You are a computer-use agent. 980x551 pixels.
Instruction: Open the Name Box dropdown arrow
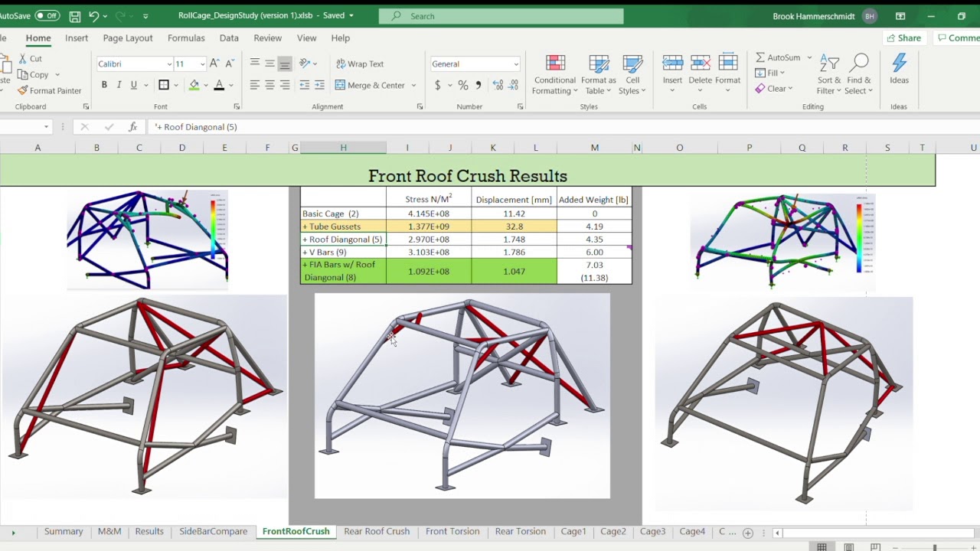pos(46,127)
